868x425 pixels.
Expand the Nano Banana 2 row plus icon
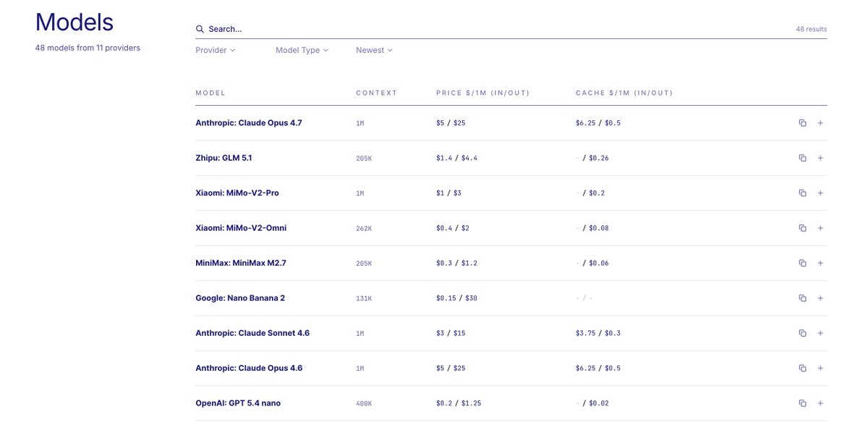820,298
